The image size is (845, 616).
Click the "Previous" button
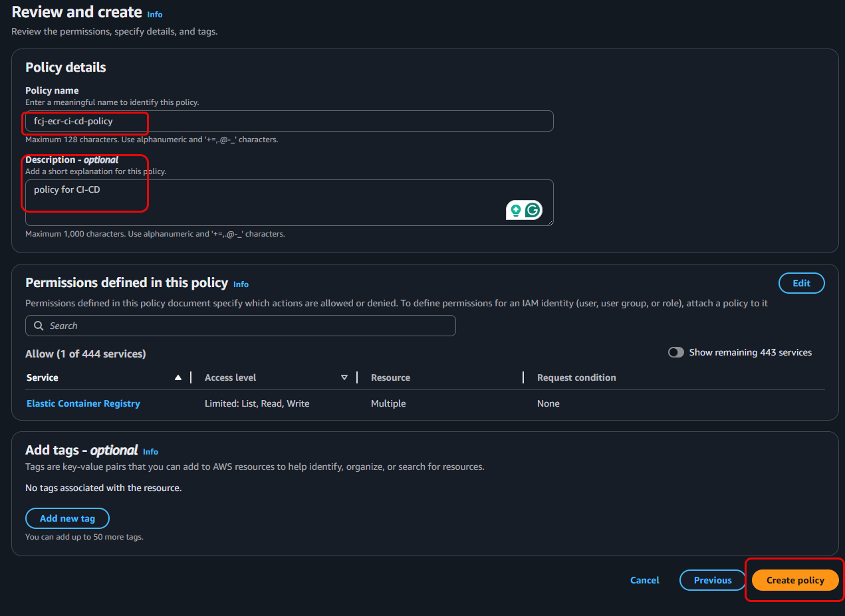coord(712,579)
